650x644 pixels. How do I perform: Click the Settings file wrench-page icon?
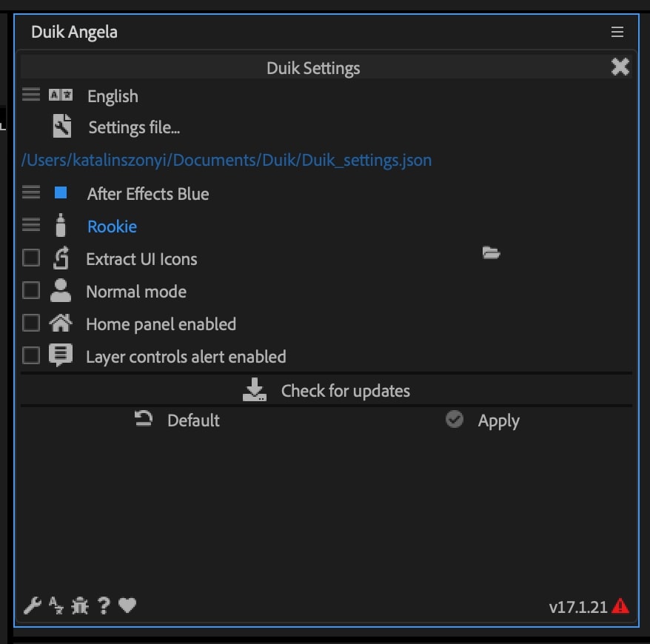[x=62, y=126]
